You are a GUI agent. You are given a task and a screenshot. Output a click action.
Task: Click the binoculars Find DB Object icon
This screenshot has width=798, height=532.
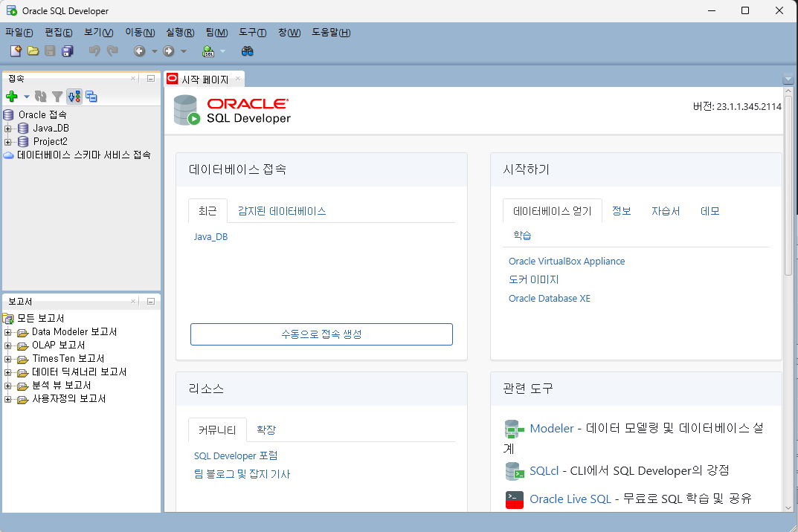coord(248,51)
